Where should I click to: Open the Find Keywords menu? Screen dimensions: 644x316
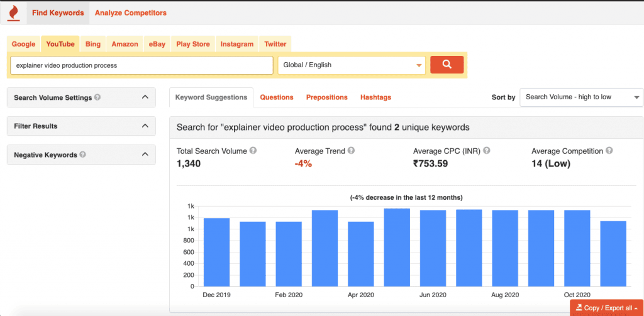pyautogui.click(x=58, y=13)
